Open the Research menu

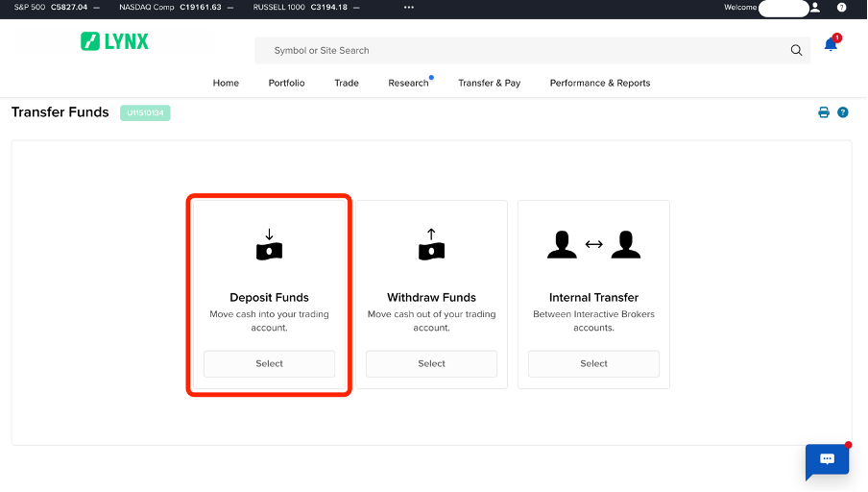tap(408, 83)
